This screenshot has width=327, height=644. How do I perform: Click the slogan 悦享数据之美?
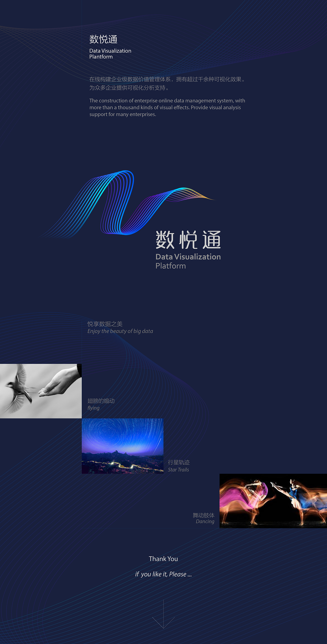105,324
